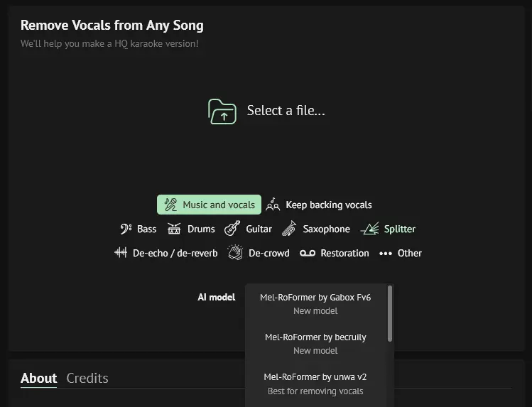
Task: Click "New model" under becruily
Action: [x=315, y=350]
